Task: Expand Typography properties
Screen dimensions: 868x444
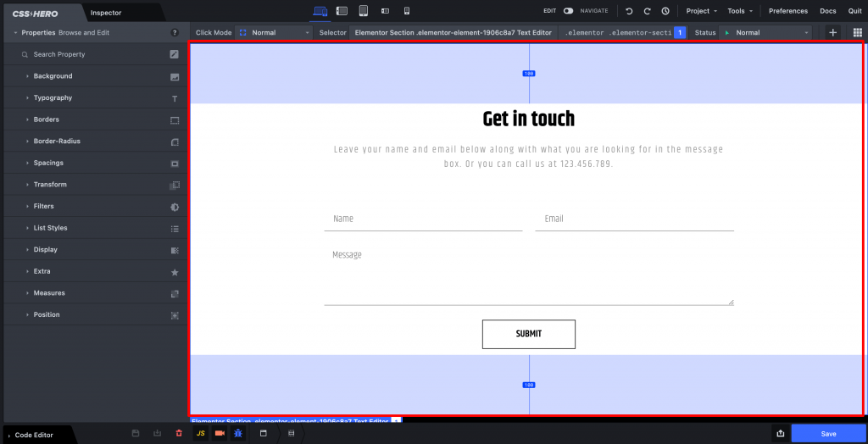Action: pyautogui.click(x=95, y=97)
